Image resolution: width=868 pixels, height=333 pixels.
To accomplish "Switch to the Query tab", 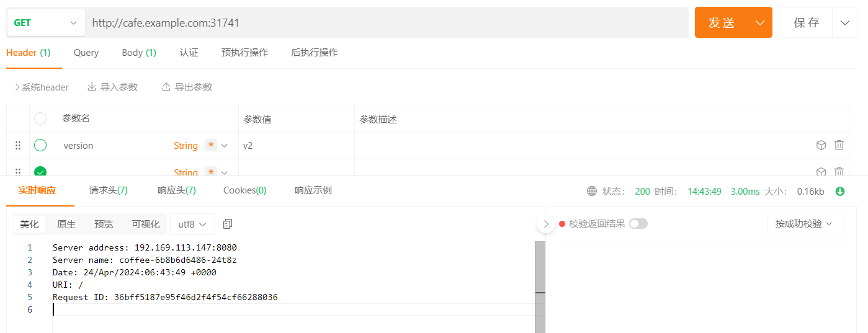I will click(86, 53).
